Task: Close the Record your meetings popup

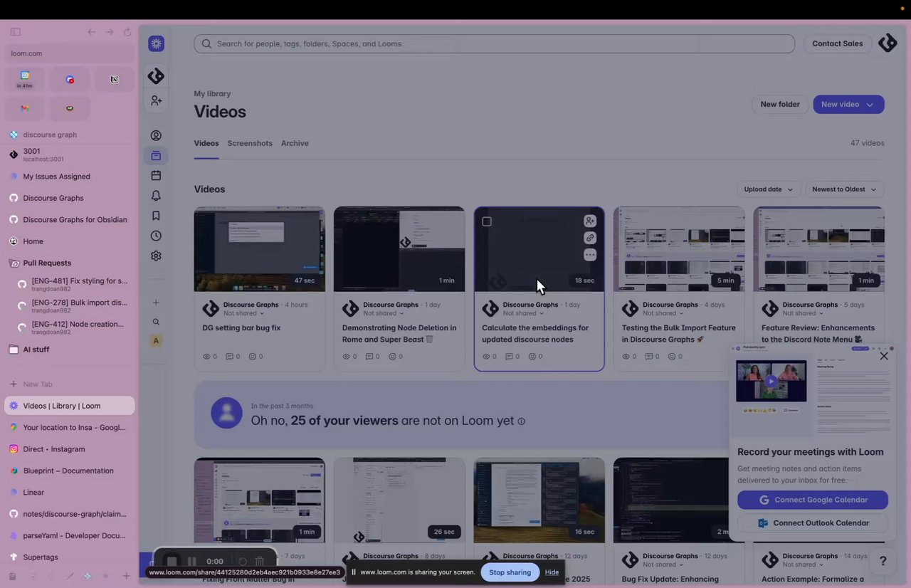Action: coord(884,356)
